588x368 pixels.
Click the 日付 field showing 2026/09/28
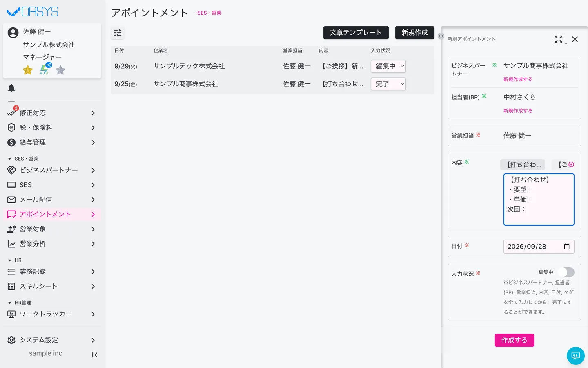pos(539,247)
